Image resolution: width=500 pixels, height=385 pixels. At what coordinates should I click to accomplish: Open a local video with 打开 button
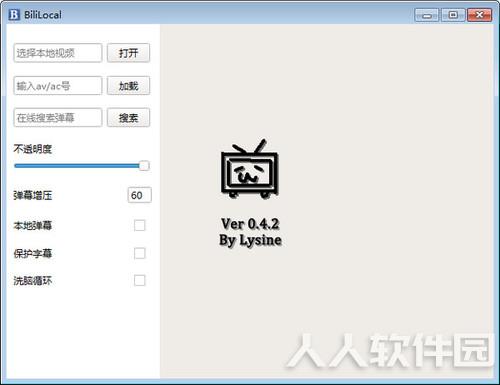click(128, 53)
